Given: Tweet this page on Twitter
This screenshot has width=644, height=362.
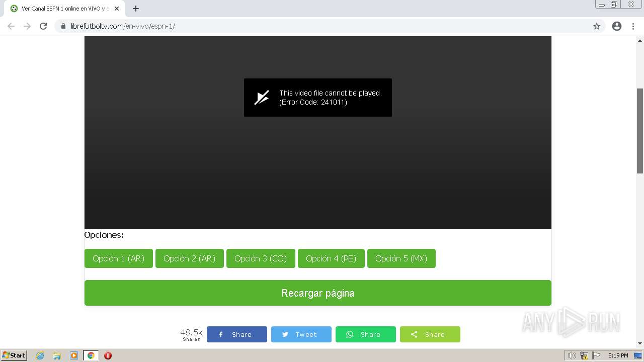Looking at the screenshot, I should pyautogui.click(x=301, y=334).
